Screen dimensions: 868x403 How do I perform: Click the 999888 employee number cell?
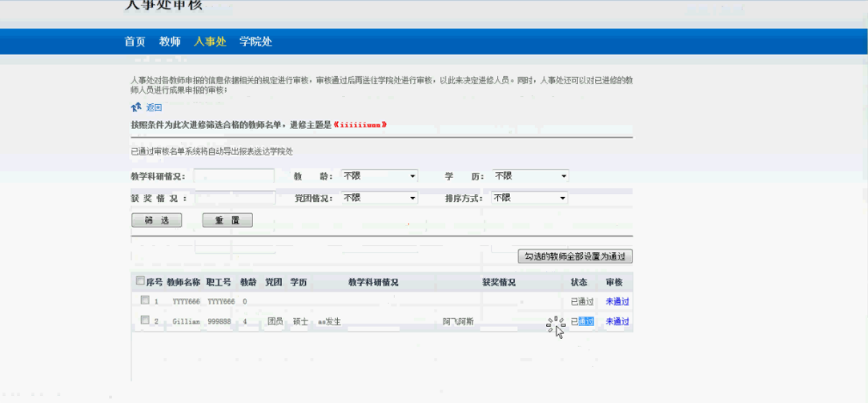point(219,321)
